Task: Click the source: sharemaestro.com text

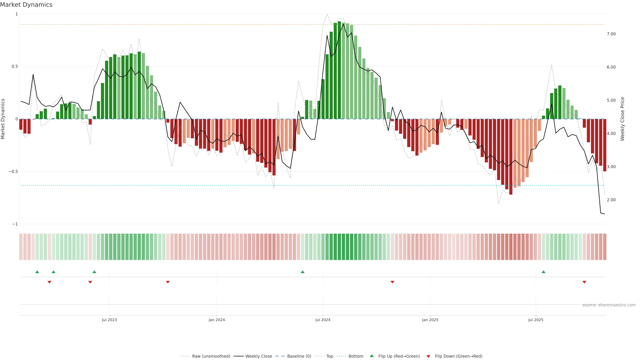Action: click(609, 305)
